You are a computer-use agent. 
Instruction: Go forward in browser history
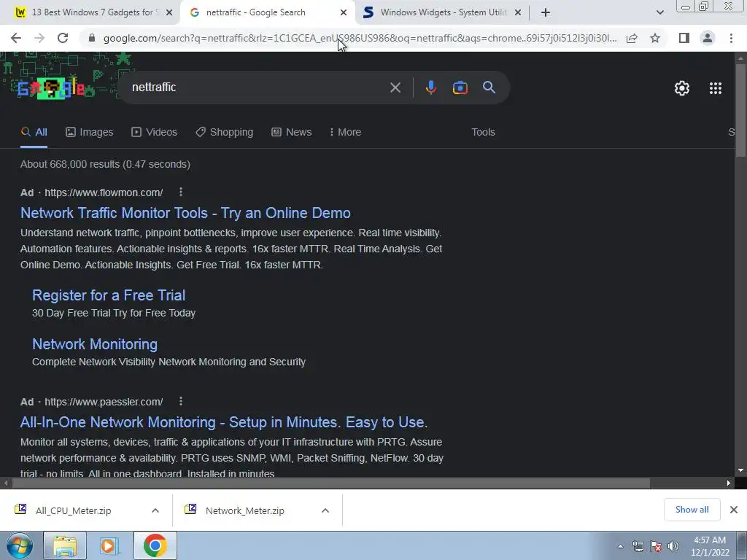[39, 38]
